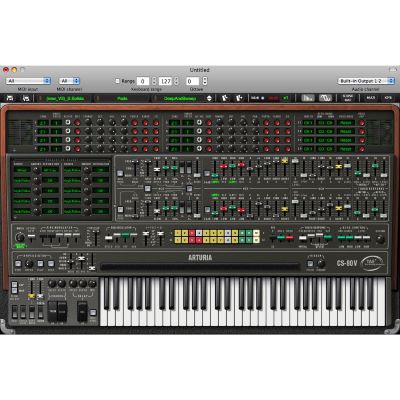This screenshot has height=400, width=400.
Task: Click the sound map toolbar button
Action: 348,98
